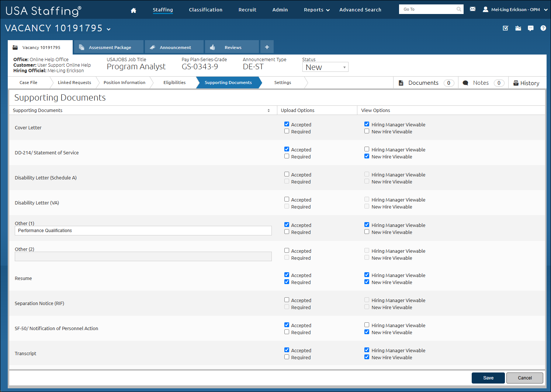Uncheck Required for Resume

tap(287, 282)
